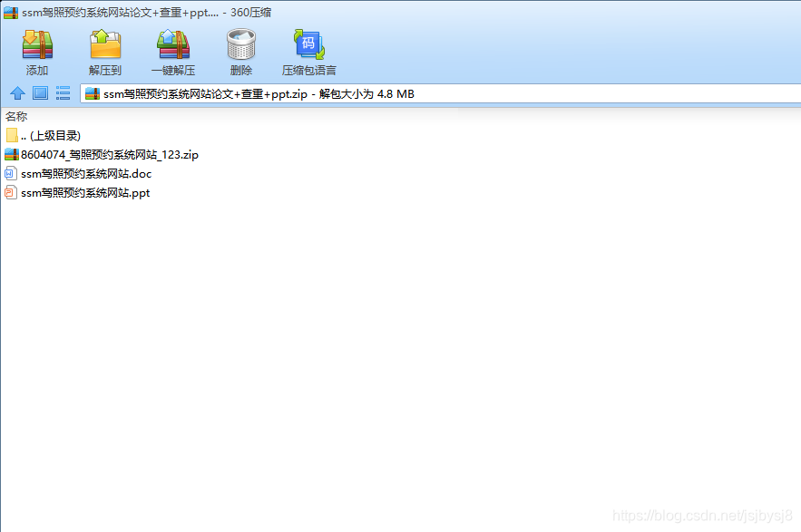Click the 解压到 (Extract to) icon
The width and height of the screenshot is (801, 532).
(x=104, y=45)
